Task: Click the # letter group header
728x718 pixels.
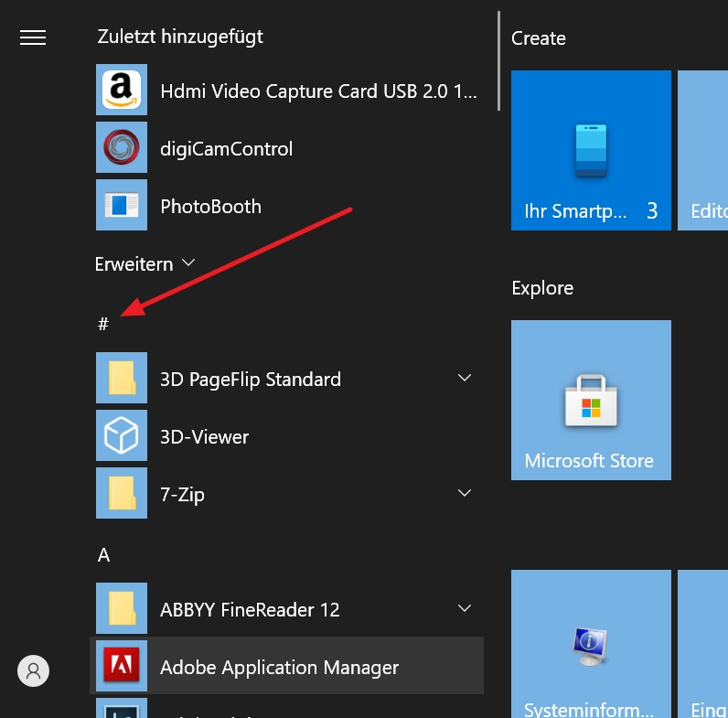Action: (x=103, y=324)
